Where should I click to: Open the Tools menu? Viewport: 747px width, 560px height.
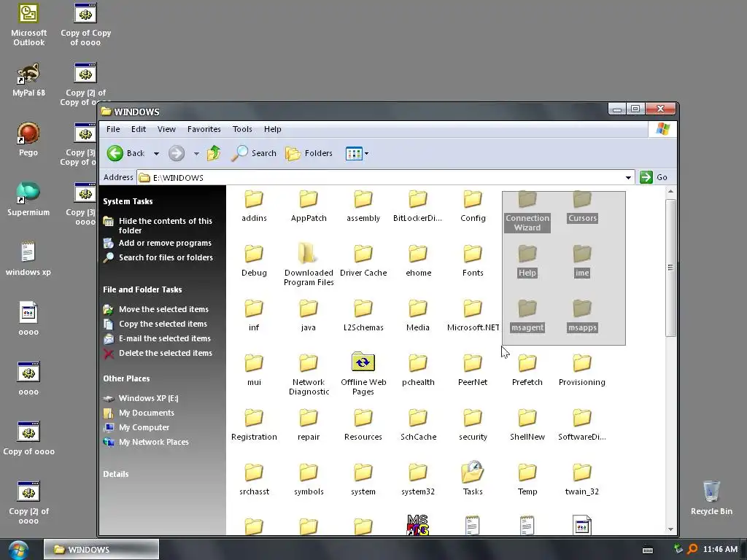tap(242, 129)
